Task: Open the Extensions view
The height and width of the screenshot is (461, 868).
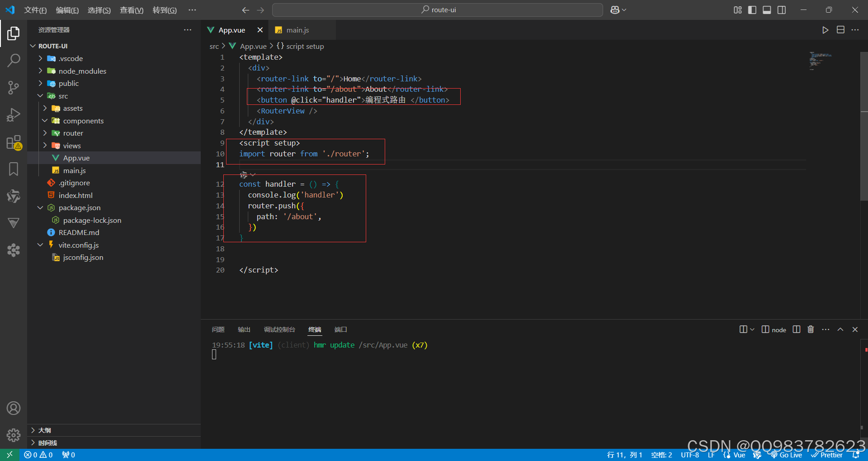Action: point(14,142)
